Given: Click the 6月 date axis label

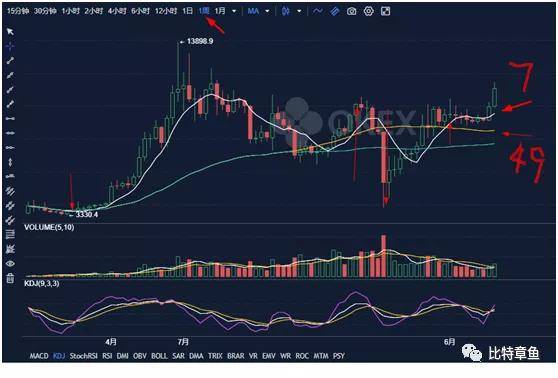Looking at the screenshot, I should click(x=450, y=342).
